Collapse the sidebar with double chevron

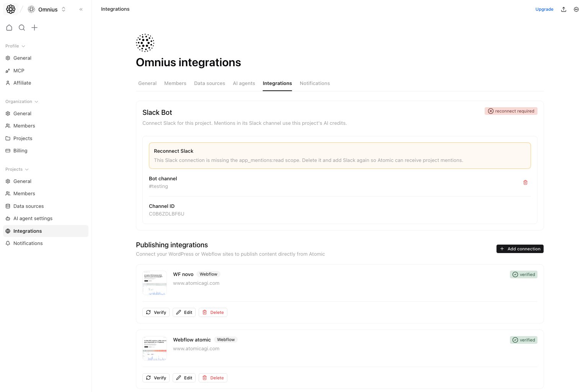click(81, 9)
